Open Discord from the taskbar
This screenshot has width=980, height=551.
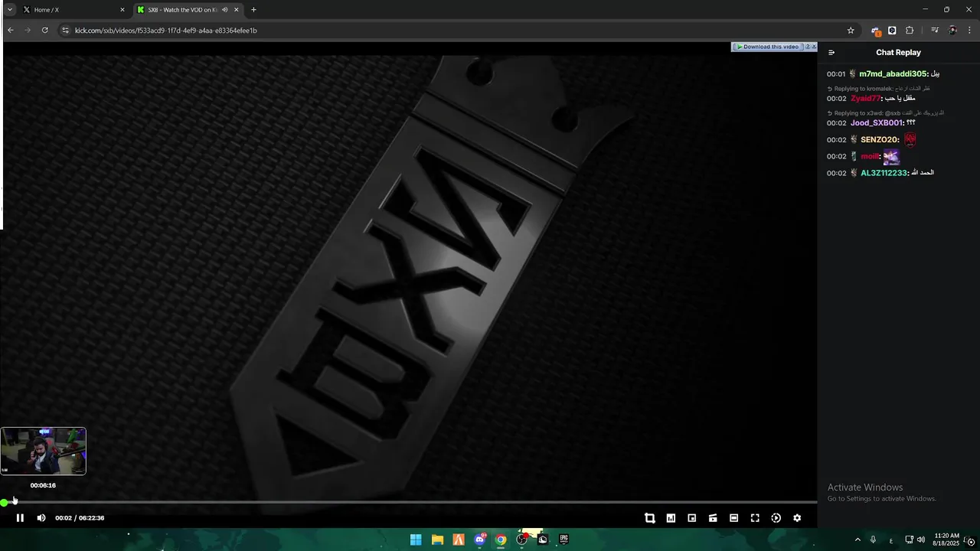(480, 540)
